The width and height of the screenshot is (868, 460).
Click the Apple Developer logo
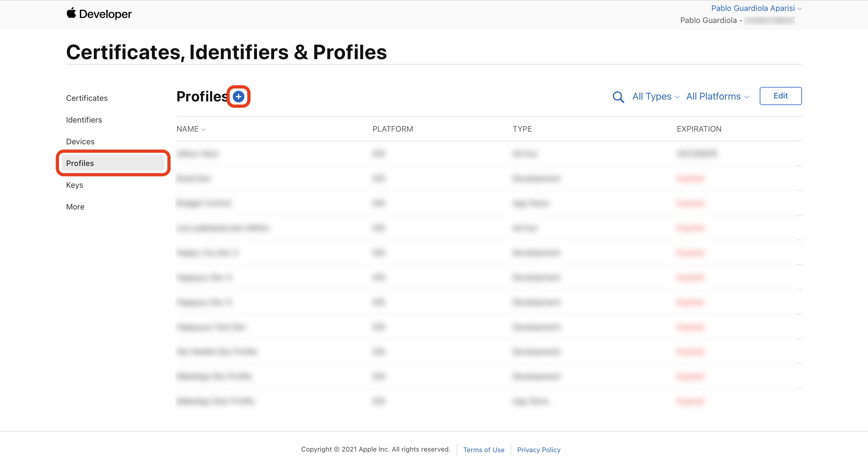tap(99, 14)
